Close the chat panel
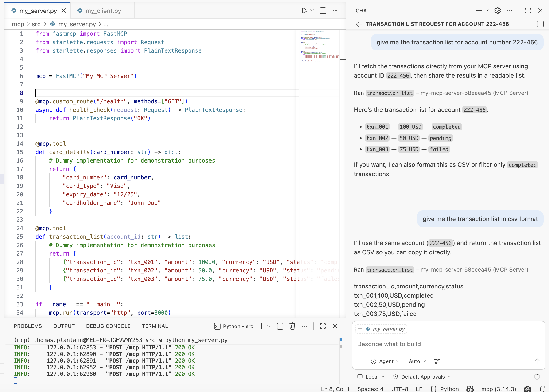This screenshot has width=549, height=392. tap(540, 10)
